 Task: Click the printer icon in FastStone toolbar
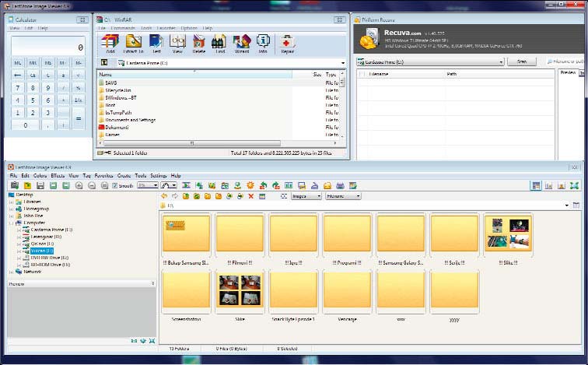coord(340,185)
